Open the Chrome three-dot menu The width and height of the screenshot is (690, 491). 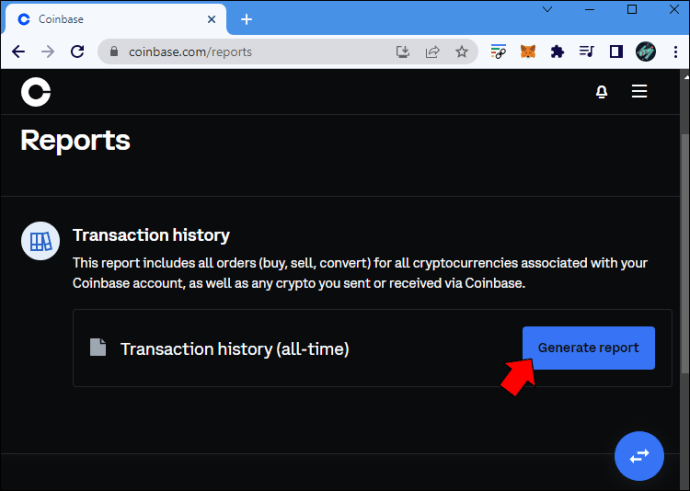click(x=675, y=51)
